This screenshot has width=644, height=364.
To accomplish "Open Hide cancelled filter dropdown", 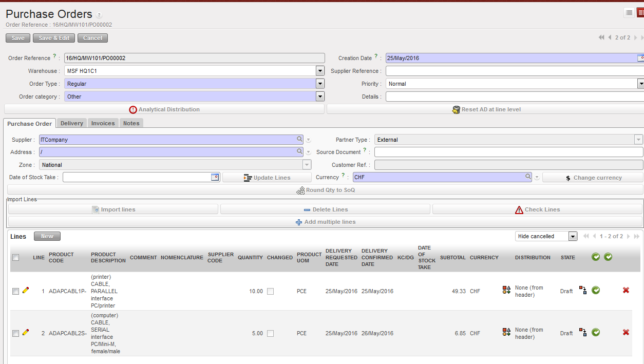I will 573,236.
